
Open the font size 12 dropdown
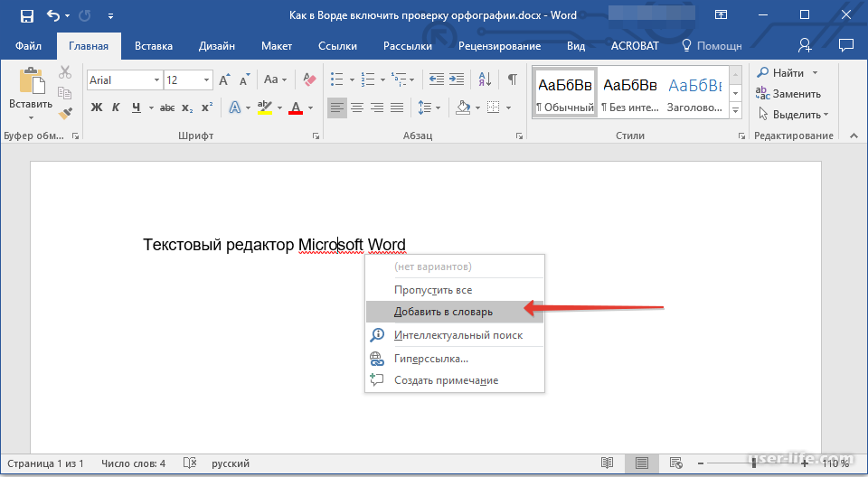206,80
